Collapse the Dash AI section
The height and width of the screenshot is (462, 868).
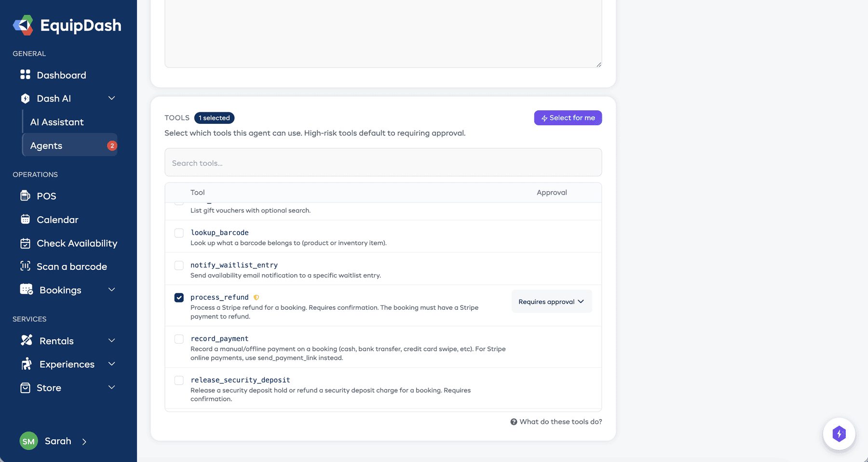(x=112, y=98)
